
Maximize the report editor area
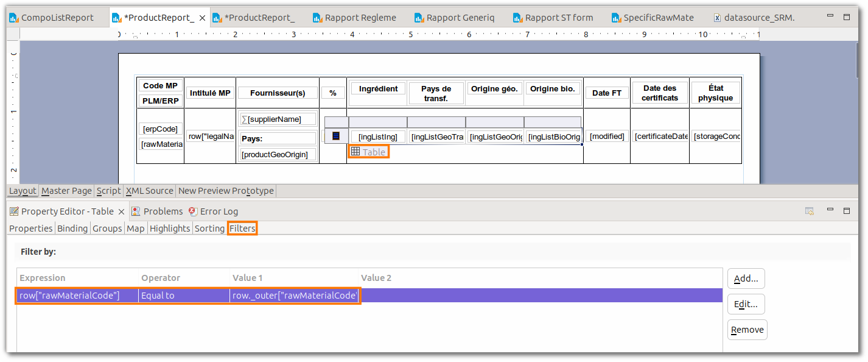click(847, 17)
